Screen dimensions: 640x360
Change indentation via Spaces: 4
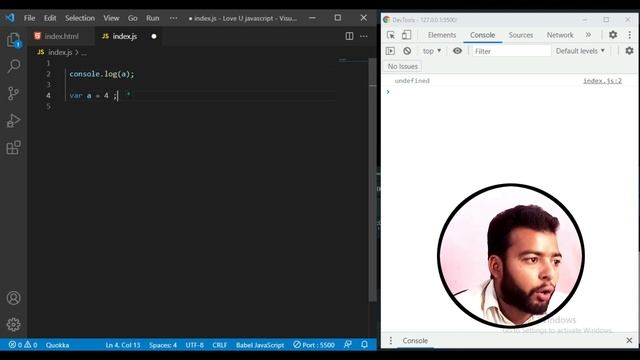[x=163, y=345]
